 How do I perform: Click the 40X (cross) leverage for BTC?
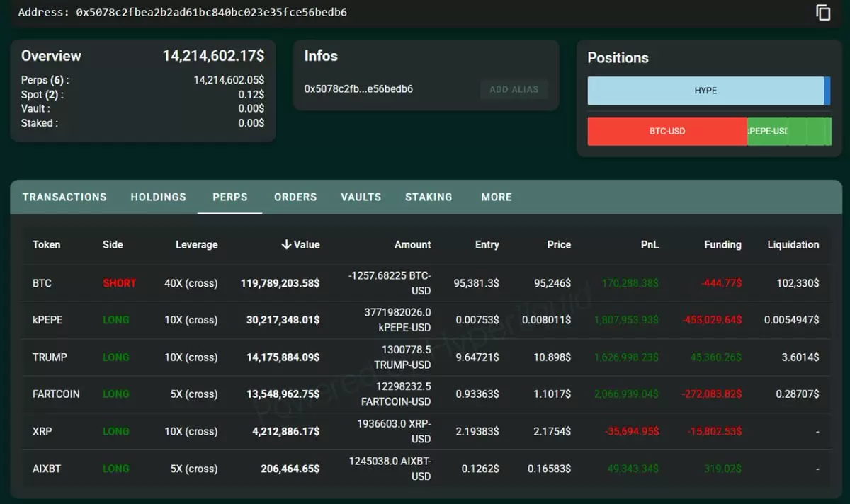[x=191, y=283]
